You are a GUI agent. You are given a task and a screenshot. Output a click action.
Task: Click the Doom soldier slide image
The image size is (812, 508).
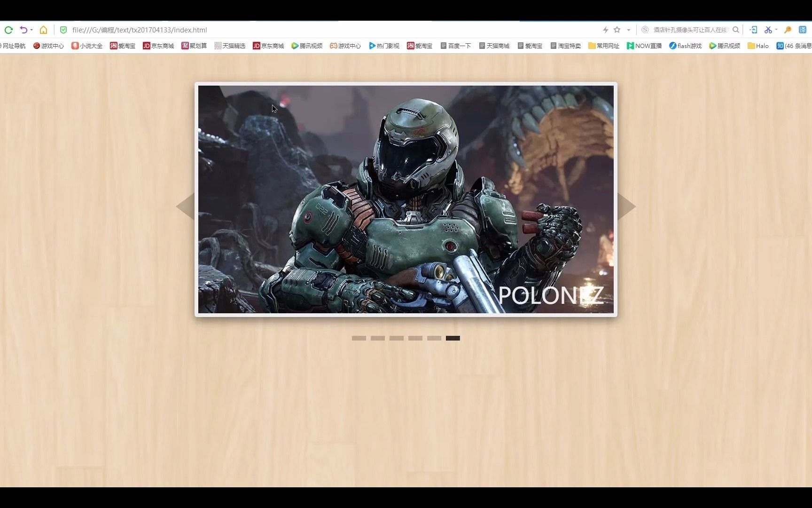(x=406, y=199)
